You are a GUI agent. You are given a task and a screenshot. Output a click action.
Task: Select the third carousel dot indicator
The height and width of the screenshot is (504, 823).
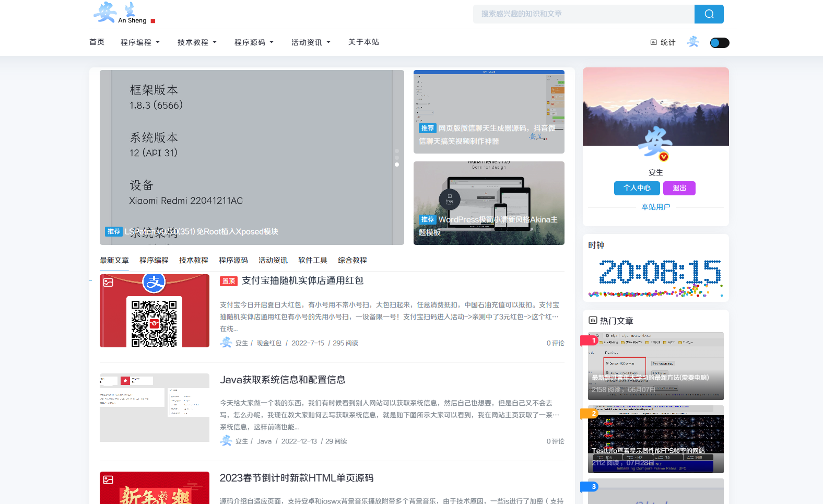[397, 165]
